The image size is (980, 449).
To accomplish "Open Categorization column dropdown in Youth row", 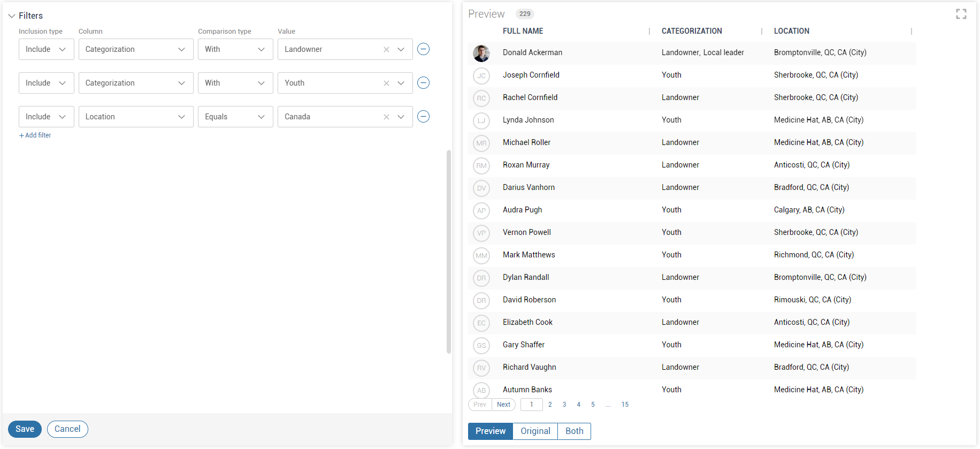I will pyautogui.click(x=136, y=83).
